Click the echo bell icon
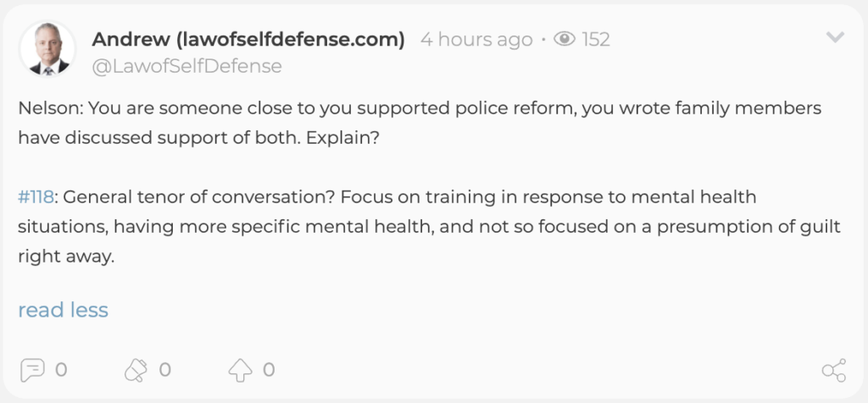This screenshot has height=403, width=868. [x=136, y=370]
